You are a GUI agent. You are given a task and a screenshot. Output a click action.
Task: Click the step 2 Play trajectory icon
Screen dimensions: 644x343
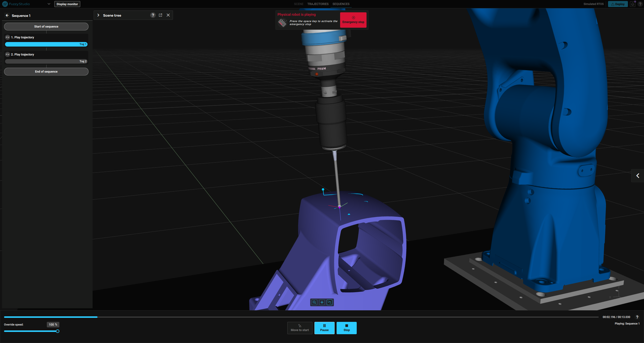pos(8,54)
